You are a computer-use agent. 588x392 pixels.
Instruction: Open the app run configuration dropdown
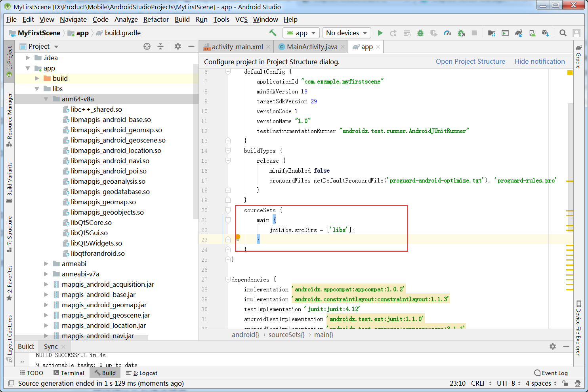tap(301, 33)
